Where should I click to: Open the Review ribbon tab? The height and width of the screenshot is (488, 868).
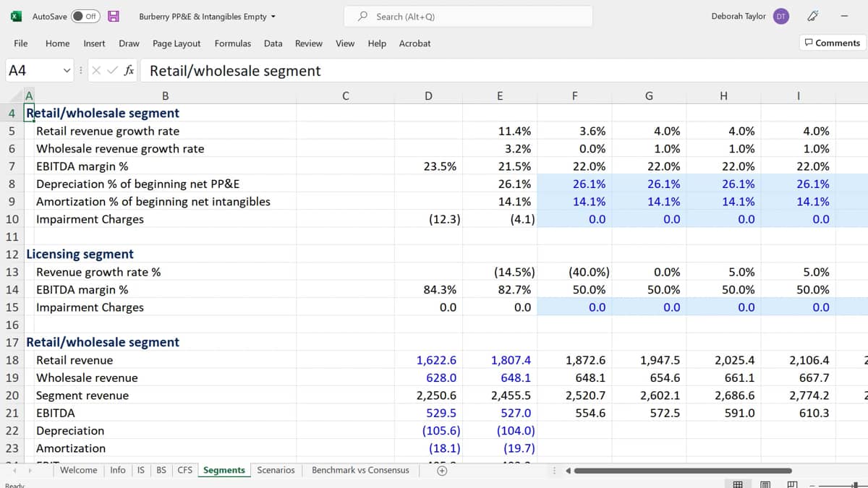pos(308,43)
